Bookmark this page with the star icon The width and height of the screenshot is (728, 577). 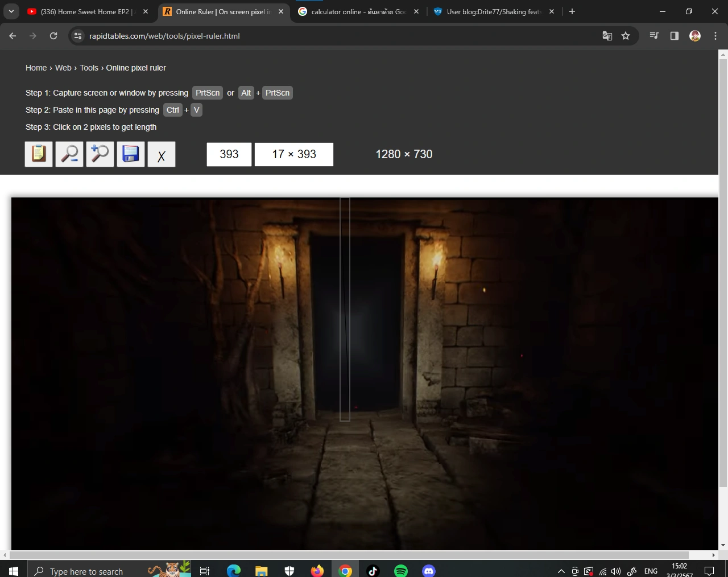[626, 36]
